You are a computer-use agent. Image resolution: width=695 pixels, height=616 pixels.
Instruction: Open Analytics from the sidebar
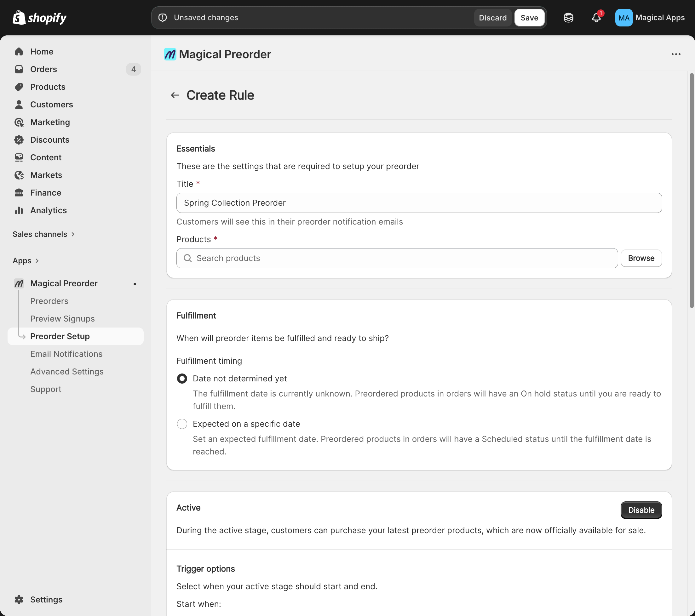pos(48,210)
